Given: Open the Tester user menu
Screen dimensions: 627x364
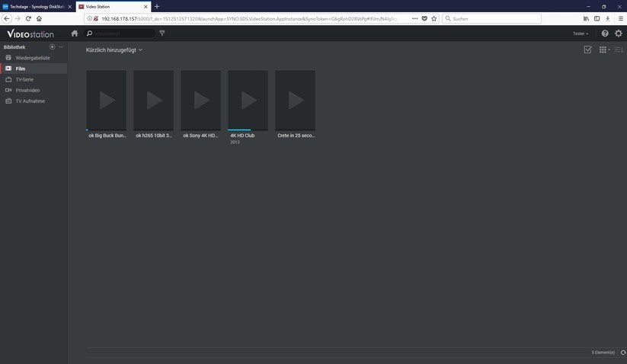Looking at the screenshot, I should point(581,34).
